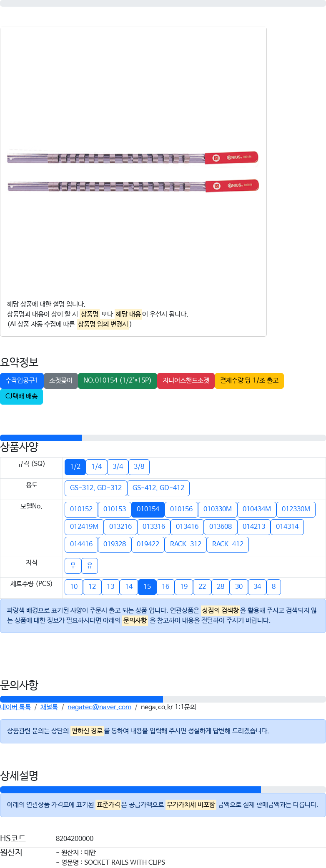Pick the GS-312, GD-312 usage option
Viewport: 326px width, 868px height.
coord(96,488)
